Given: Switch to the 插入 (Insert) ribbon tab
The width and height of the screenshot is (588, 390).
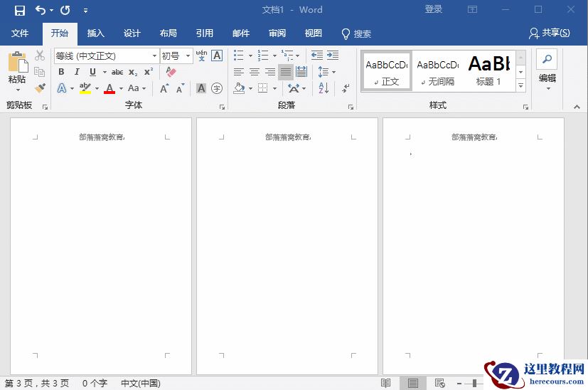Looking at the screenshot, I should pyautogui.click(x=95, y=33).
